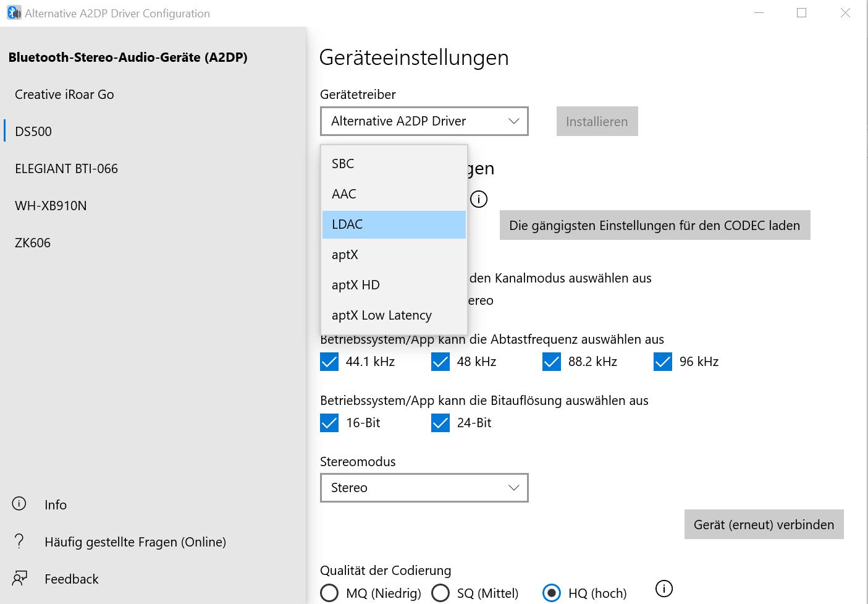Select MQ (Niedrig) quality radio button
This screenshot has width=868, height=604.
point(329,593)
